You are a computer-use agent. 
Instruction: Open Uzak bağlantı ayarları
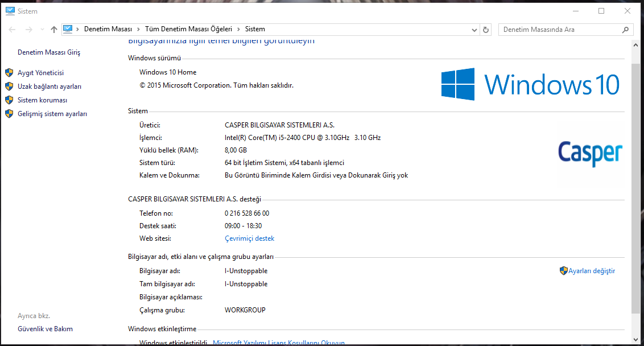point(49,86)
